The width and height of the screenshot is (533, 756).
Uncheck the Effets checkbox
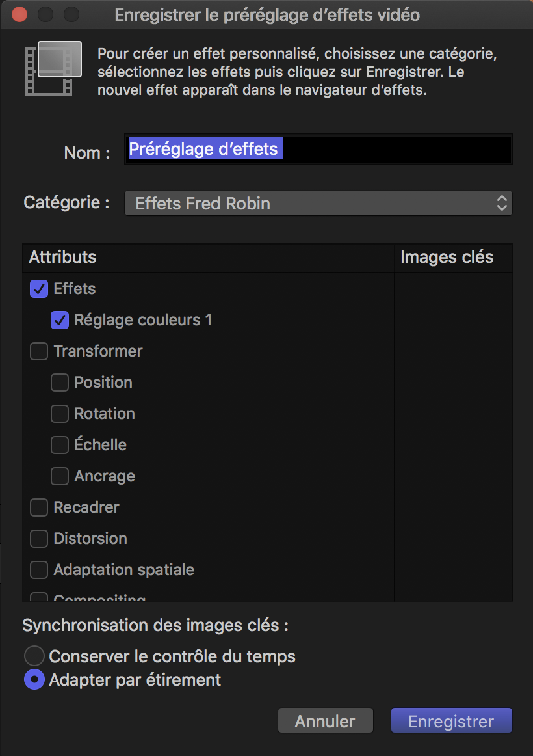38,289
